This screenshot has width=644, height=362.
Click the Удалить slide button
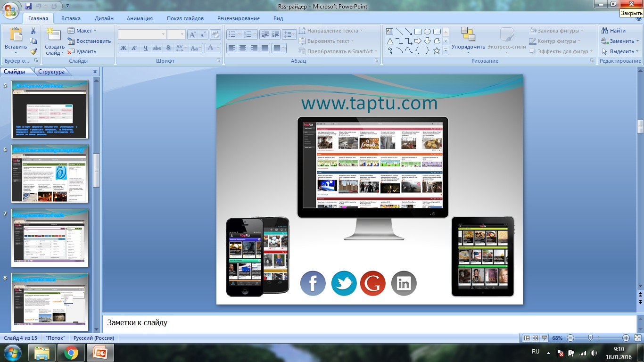82,51
